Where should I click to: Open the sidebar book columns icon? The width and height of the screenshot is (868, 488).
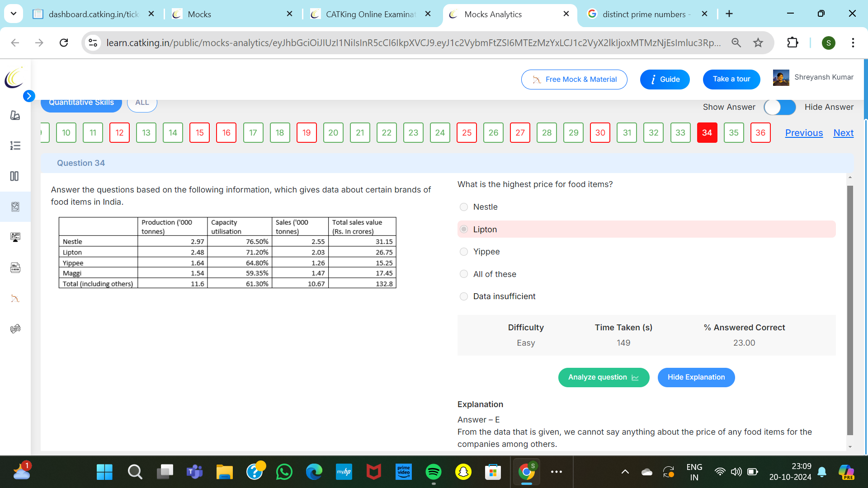[15, 176]
